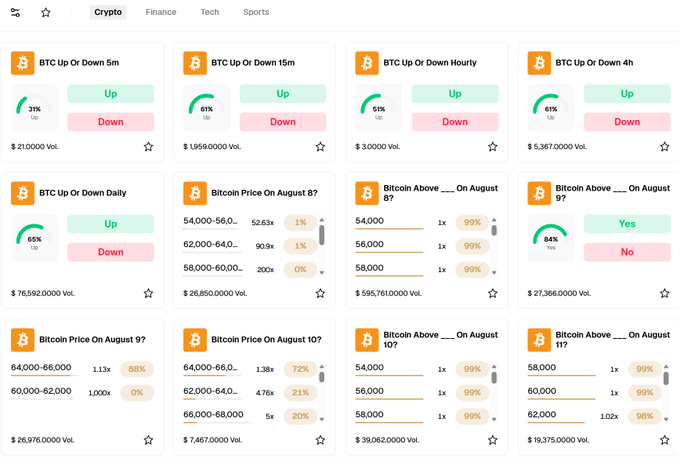The image size is (680, 462).
Task: Click Bitcoin icon of Bitcoin Above On August 9
Action: (x=539, y=193)
